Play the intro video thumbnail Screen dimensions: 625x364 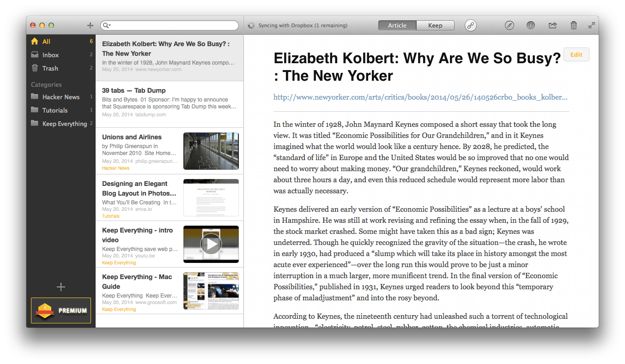point(211,245)
